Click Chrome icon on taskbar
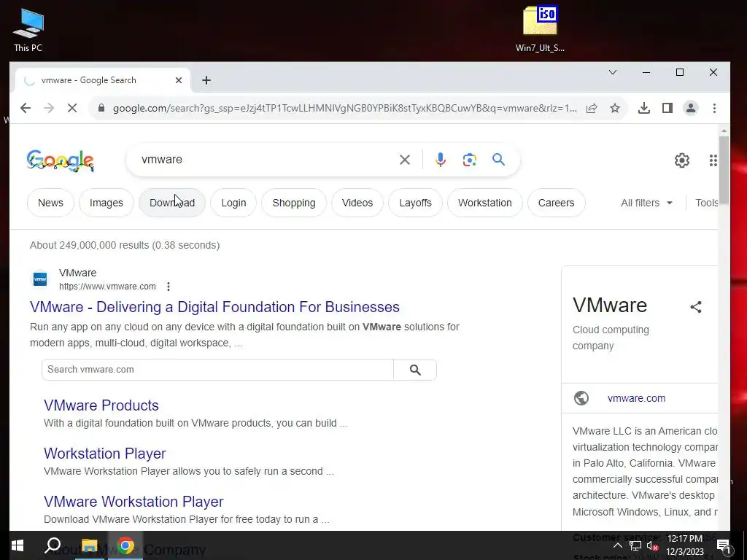747x560 pixels. click(125, 545)
